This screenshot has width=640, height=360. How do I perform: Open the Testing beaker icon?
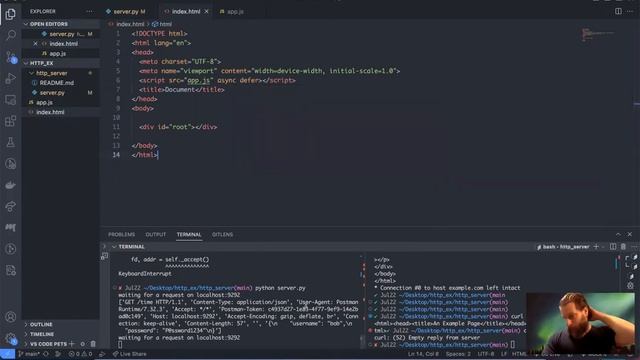(11, 142)
